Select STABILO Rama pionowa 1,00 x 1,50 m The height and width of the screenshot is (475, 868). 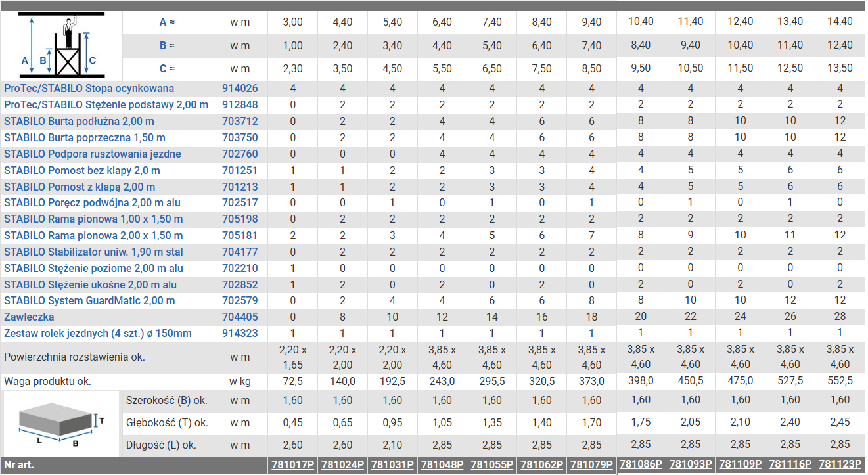pos(93,219)
